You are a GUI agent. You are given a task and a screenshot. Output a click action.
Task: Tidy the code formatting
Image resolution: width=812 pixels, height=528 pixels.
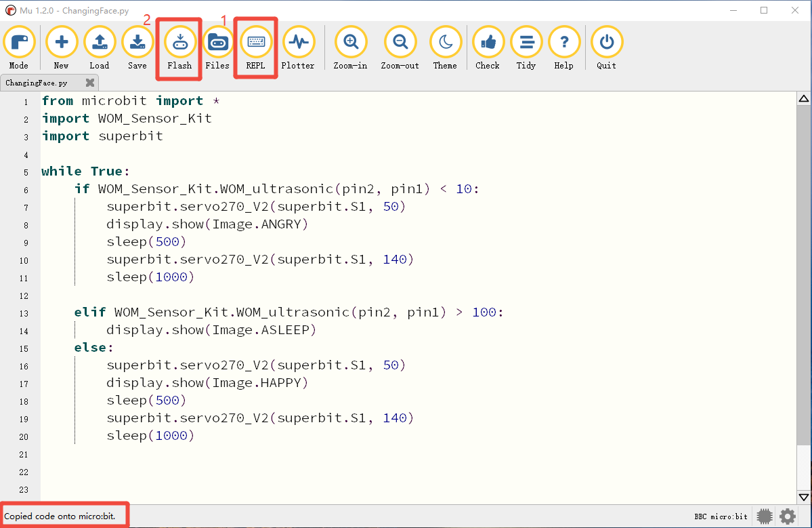[x=526, y=47]
